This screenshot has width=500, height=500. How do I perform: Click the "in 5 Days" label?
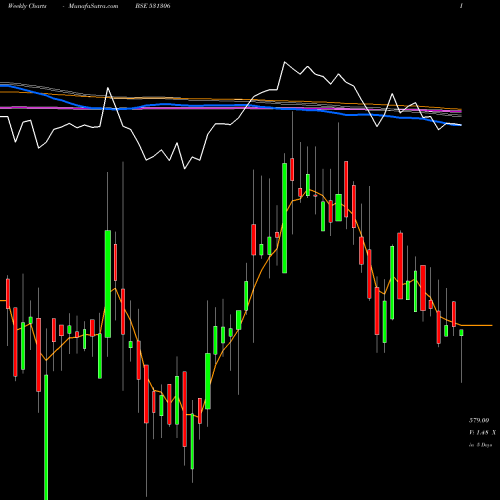coord(480,445)
